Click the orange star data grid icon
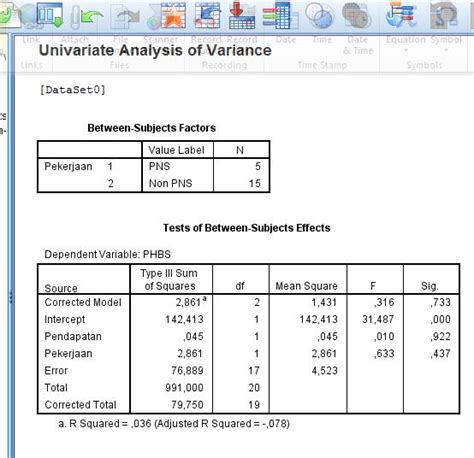This screenshot has height=458, width=474. (x=173, y=15)
